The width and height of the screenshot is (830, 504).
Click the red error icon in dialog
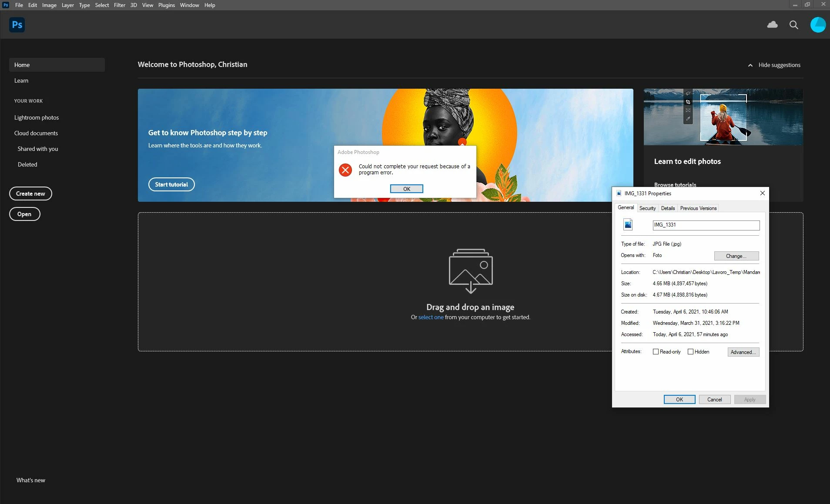(345, 170)
